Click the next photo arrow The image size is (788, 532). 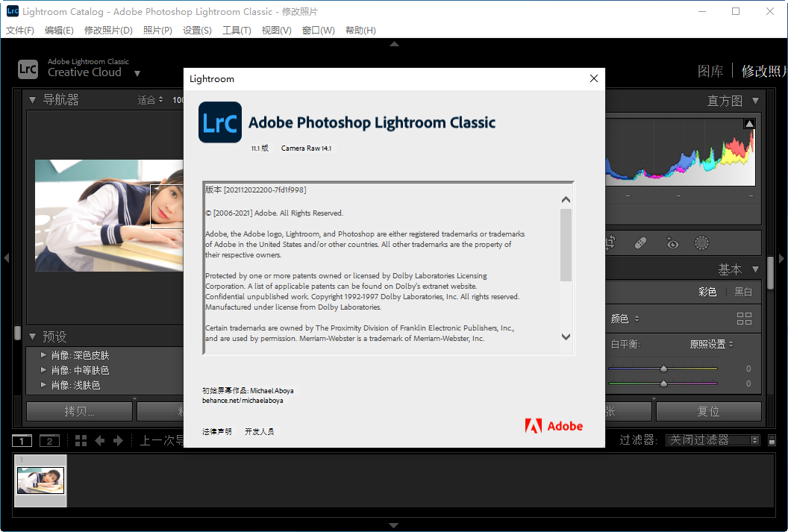click(x=119, y=440)
